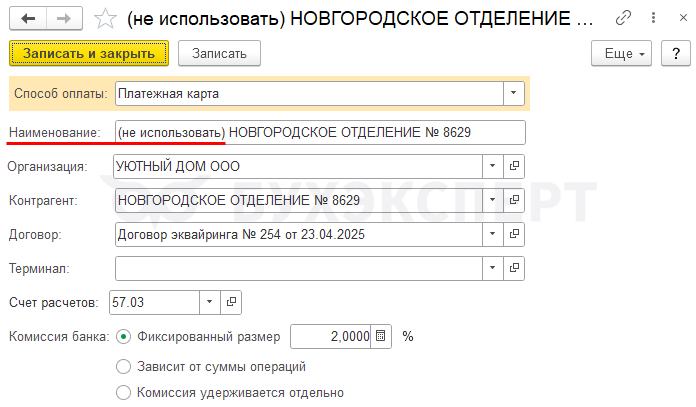Image resolution: width=696 pixels, height=407 pixels.
Task: Open Счет расчетов 57.03 account card icon
Action: [x=231, y=302]
